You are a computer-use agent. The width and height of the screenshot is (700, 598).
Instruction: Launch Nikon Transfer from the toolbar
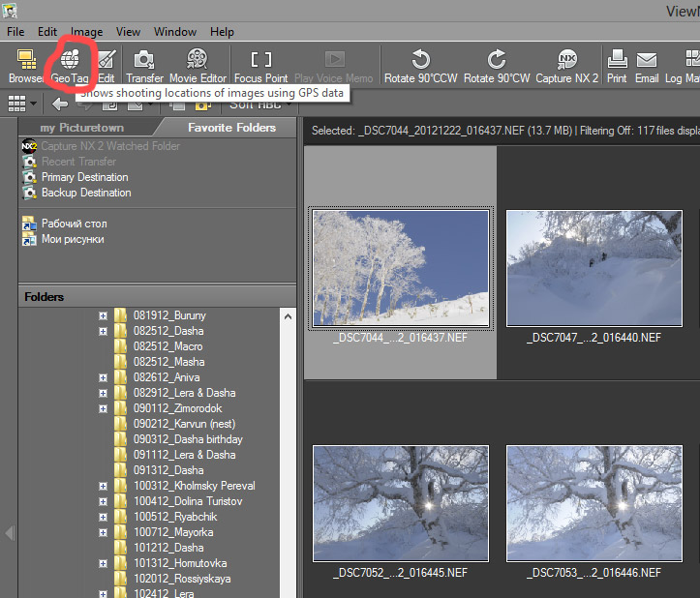tap(144, 66)
